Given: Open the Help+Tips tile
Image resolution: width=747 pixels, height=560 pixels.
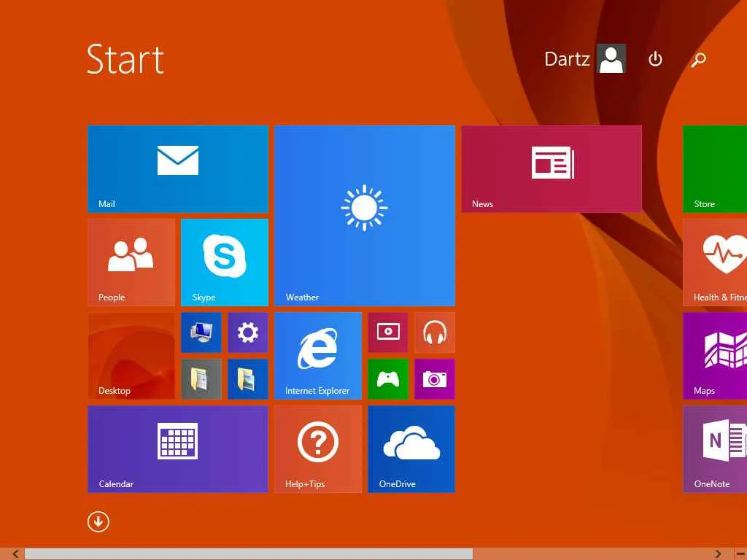Looking at the screenshot, I should click(x=318, y=448).
